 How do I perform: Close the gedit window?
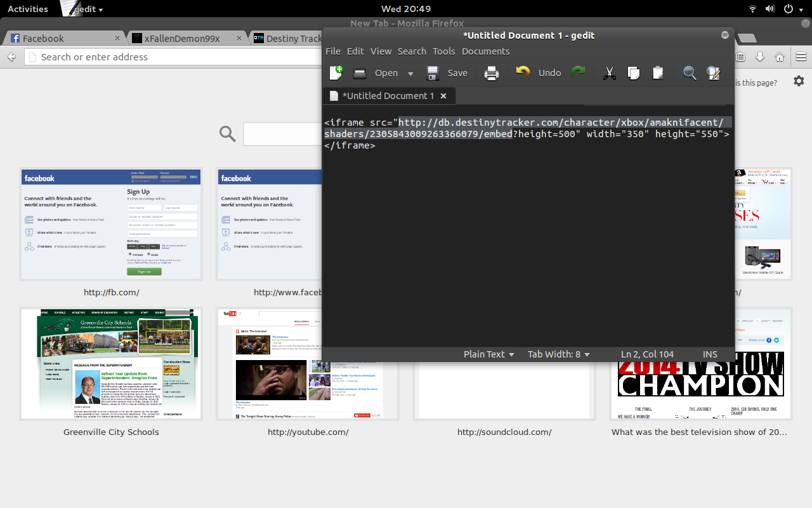pos(724,36)
